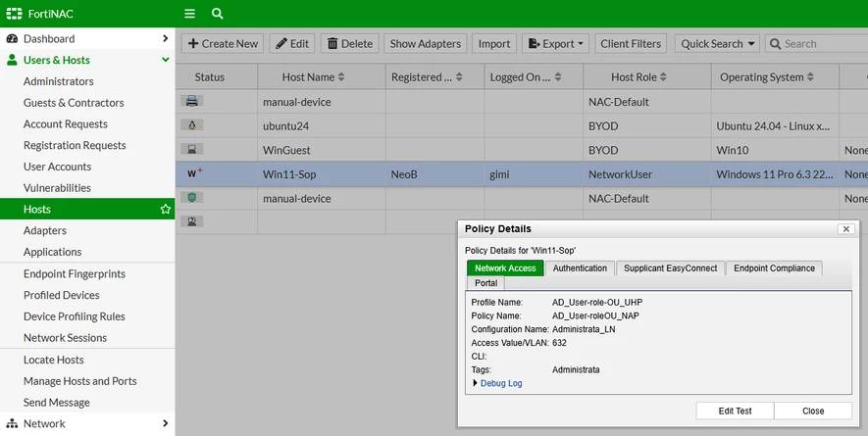
Task: Click the Close button in Policy Details
Action: (813, 411)
